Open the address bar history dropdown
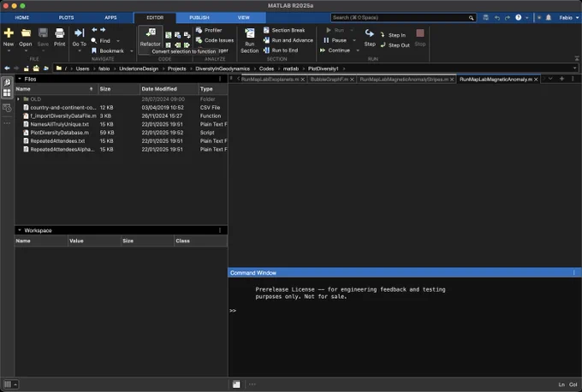Image resolution: width=582 pixels, height=392 pixels. click(x=574, y=68)
